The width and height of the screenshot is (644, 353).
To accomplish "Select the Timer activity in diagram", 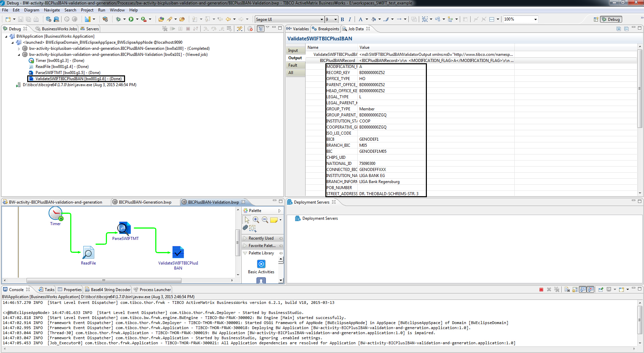I will [55, 213].
